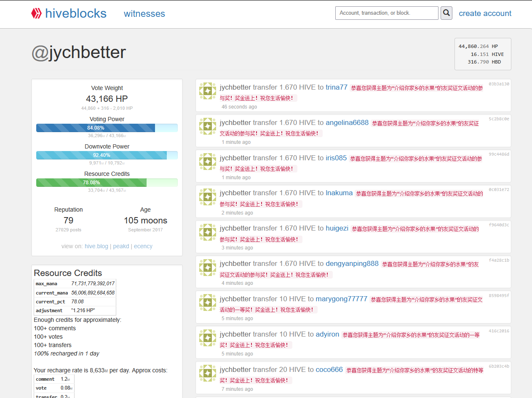The image size is (532, 398).
Task: Click the '46 seconds ago' timestamp
Action: click(x=239, y=107)
